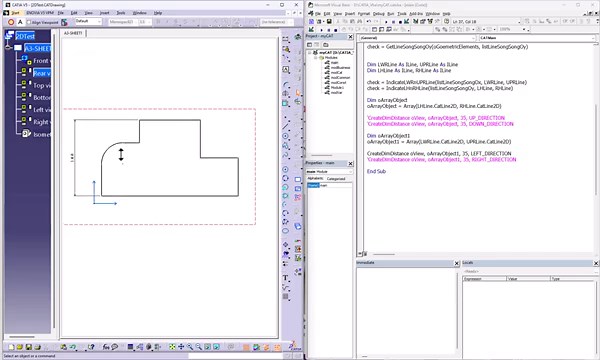Click the Reset stop icon in Visual Basic toolbar
The image size is (600, 360).
pos(399,22)
